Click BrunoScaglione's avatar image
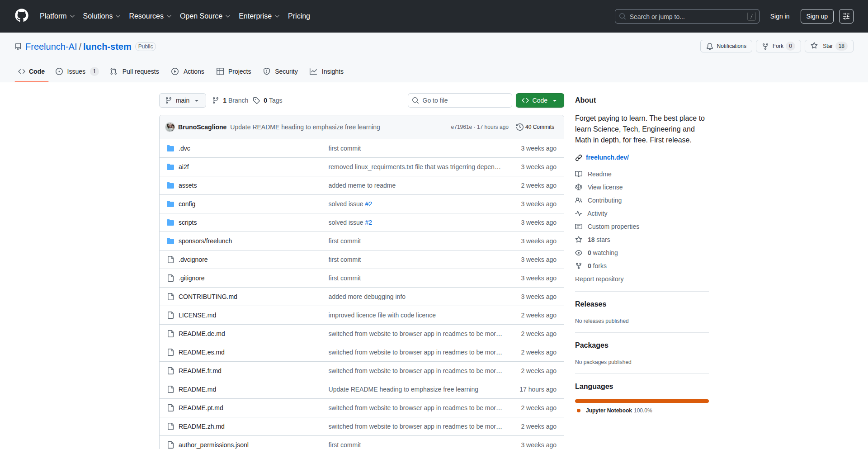Image resolution: width=868 pixels, height=449 pixels. point(170,127)
